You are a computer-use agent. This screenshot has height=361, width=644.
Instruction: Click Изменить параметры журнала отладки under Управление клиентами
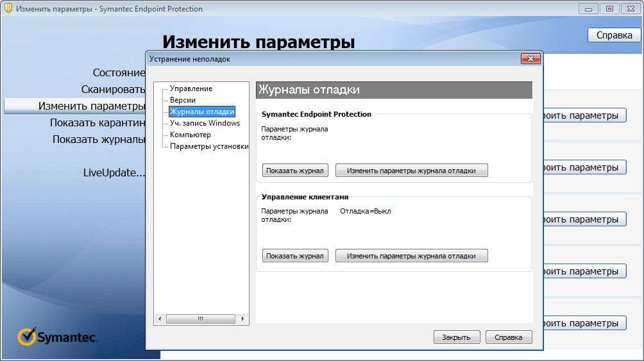coord(412,255)
